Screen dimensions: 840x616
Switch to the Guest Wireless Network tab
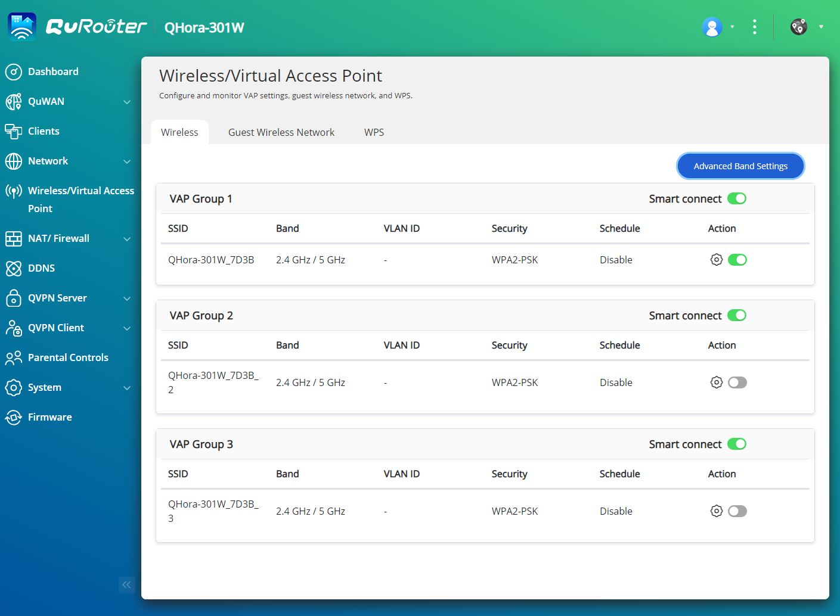(x=281, y=132)
